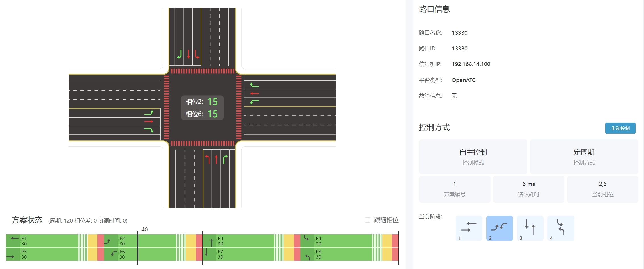
Task: Click red straight arrow on west approach
Action: pos(149,122)
